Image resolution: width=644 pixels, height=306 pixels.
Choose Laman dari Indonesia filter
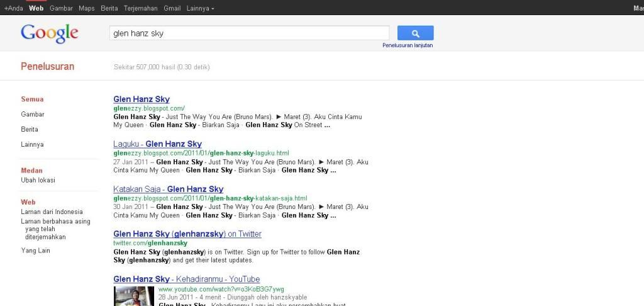[x=52, y=212]
